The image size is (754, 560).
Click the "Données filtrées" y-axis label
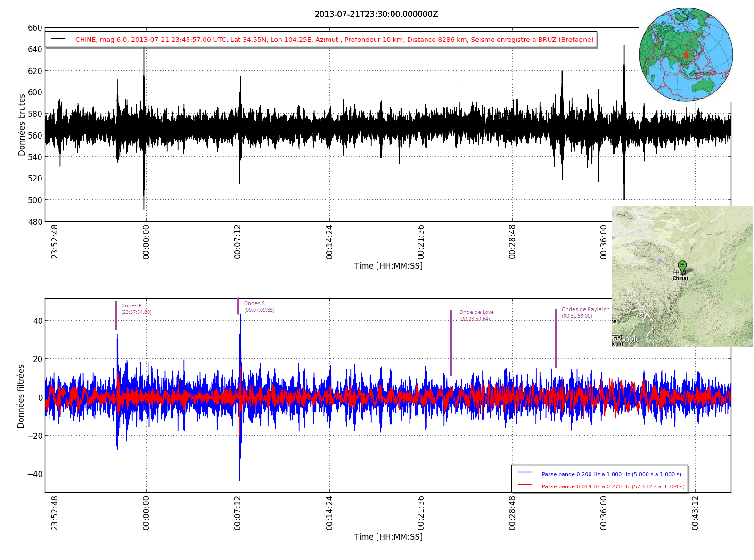(x=21, y=396)
